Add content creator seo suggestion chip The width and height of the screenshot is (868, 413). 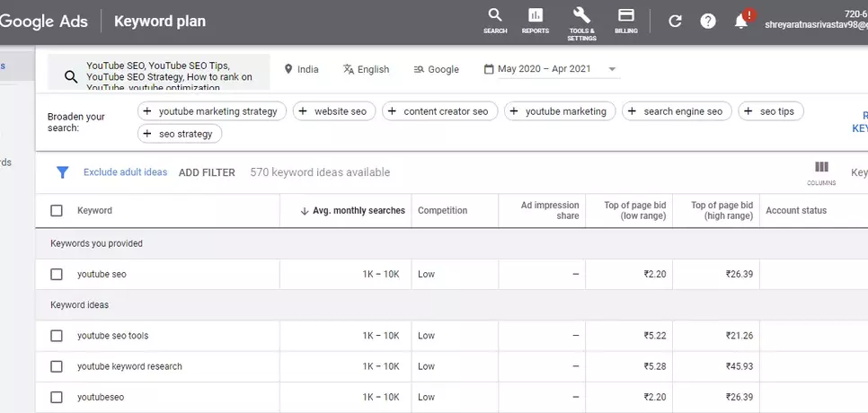coord(440,111)
